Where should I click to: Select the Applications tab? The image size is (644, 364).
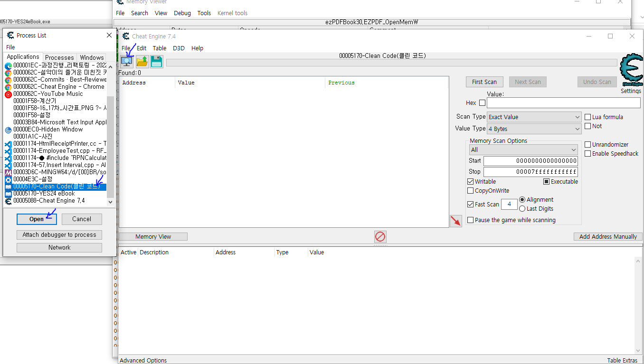(x=23, y=57)
